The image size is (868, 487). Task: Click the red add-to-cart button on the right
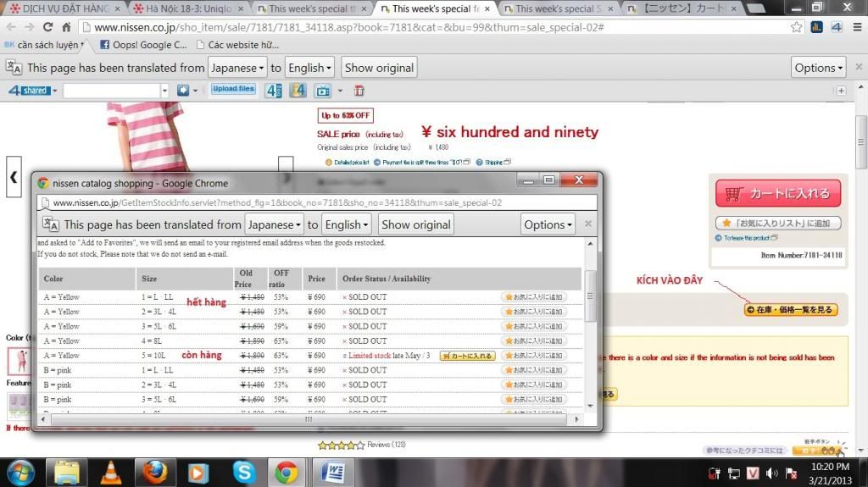point(778,193)
